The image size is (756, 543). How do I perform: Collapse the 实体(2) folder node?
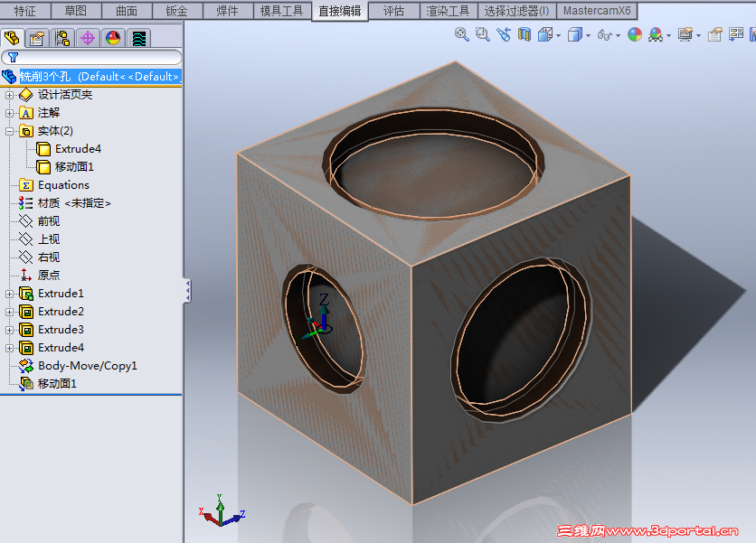point(10,131)
